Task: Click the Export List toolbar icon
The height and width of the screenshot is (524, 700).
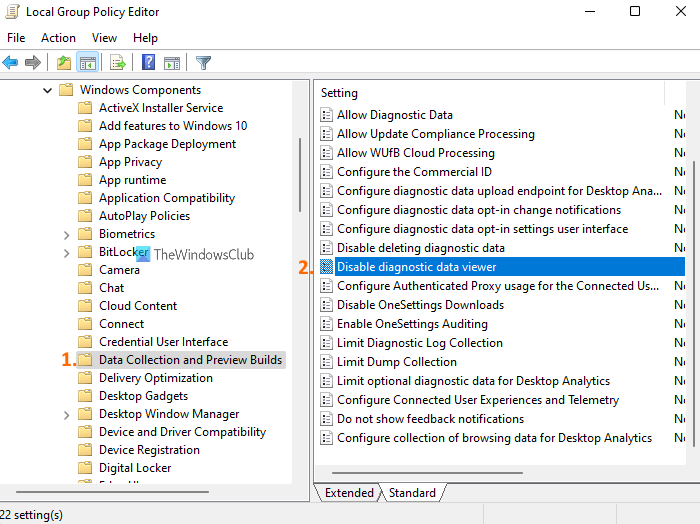Action: coord(118,63)
